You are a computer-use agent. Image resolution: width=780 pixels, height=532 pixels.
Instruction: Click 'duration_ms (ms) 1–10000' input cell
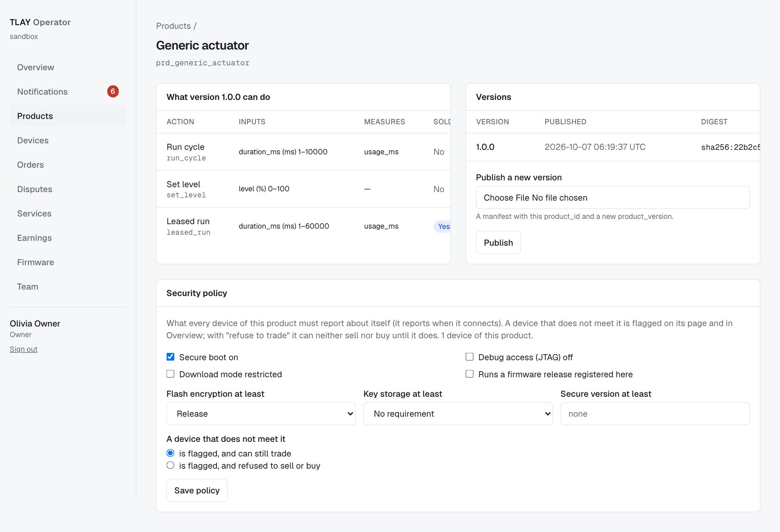tap(283, 152)
